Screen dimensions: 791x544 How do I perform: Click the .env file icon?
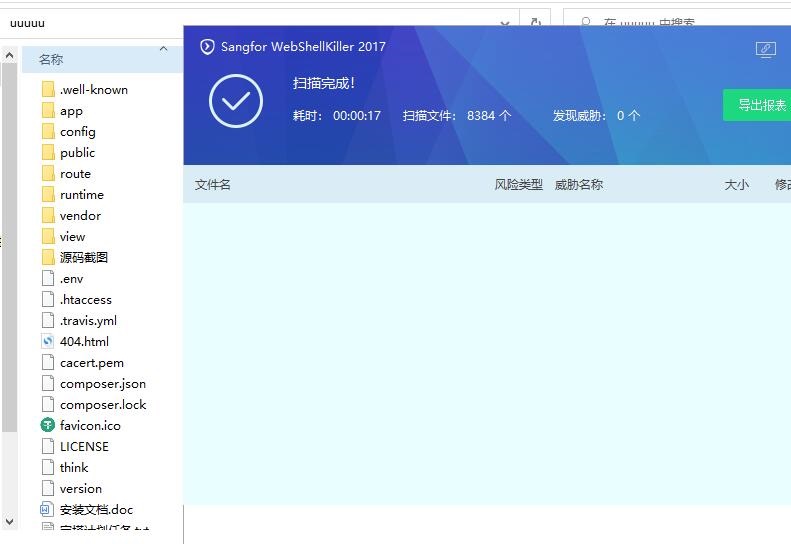48,278
